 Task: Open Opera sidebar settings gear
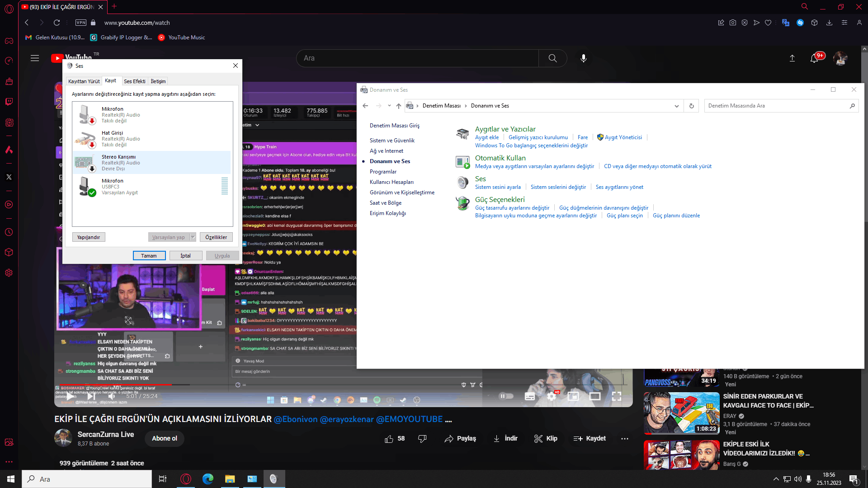[x=9, y=273]
